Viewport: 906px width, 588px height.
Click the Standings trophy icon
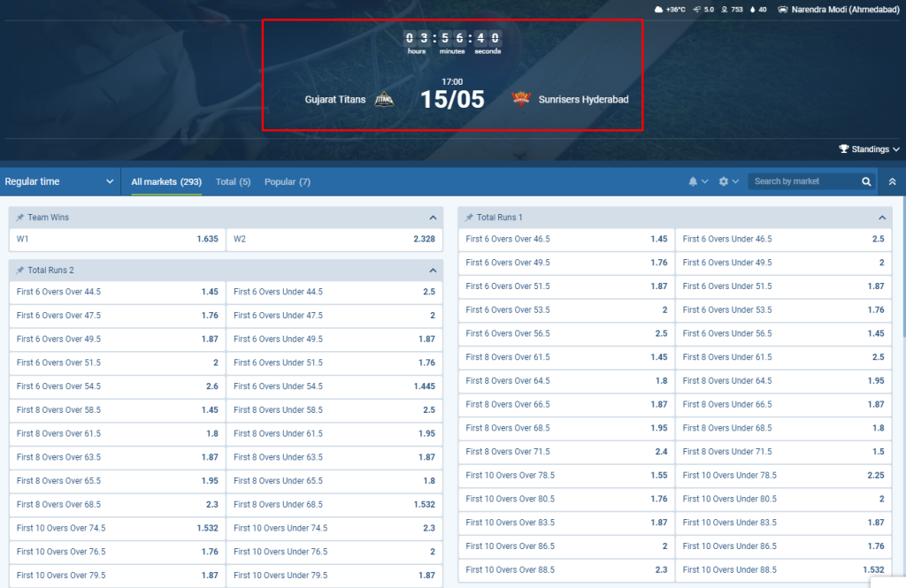[x=843, y=149]
